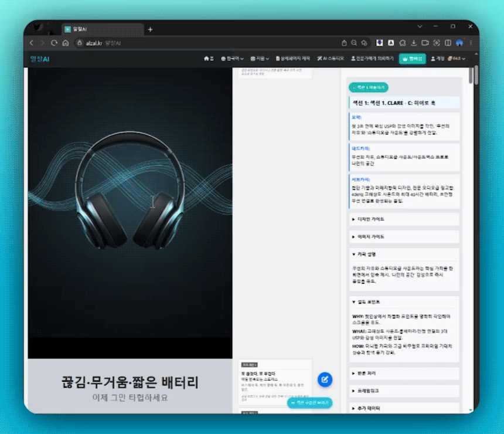Image resolution: width=504 pixels, height=434 pixels.
Task: Collapse the 설득 포인트 section
Action: (403, 302)
